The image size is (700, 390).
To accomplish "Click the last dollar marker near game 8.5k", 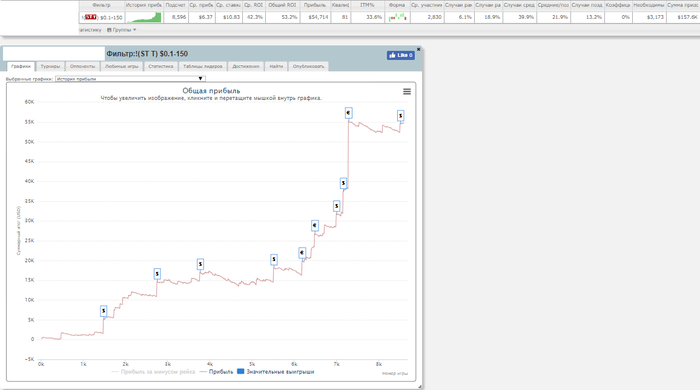I will click(x=400, y=116).
